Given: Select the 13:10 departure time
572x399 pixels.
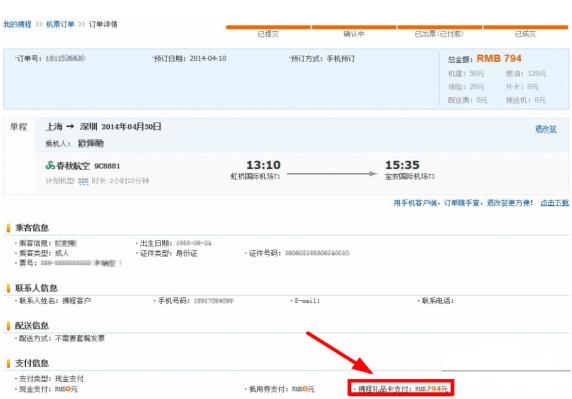Looking at the screenshot, I should click(263, 165).
